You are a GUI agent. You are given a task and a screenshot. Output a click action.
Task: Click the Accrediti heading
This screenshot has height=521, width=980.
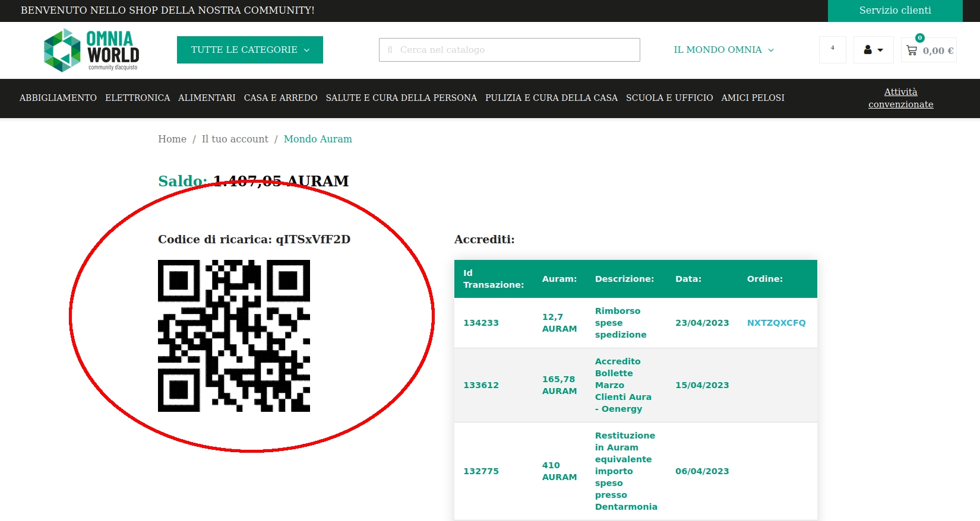tap(485, 239)
